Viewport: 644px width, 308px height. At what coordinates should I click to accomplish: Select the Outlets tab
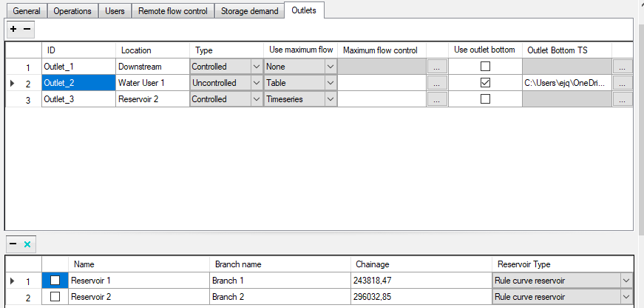304,10
